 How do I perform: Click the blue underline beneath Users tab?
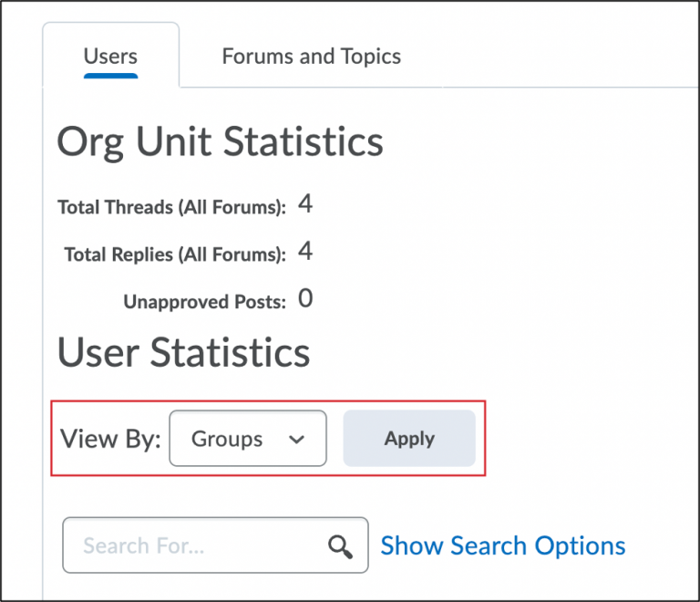click(x=110, y=76)
